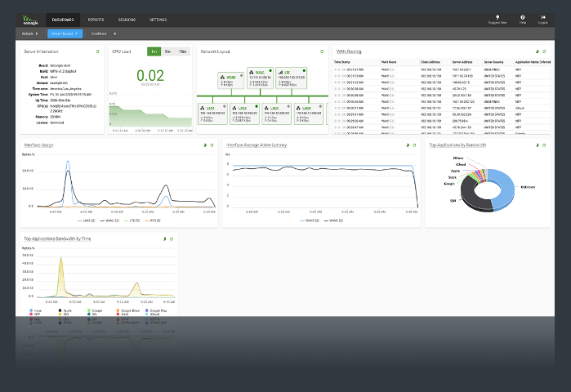Refresh the WAN Routing widget
This screenshot has height=392, width=571.
tap(544, 51)
